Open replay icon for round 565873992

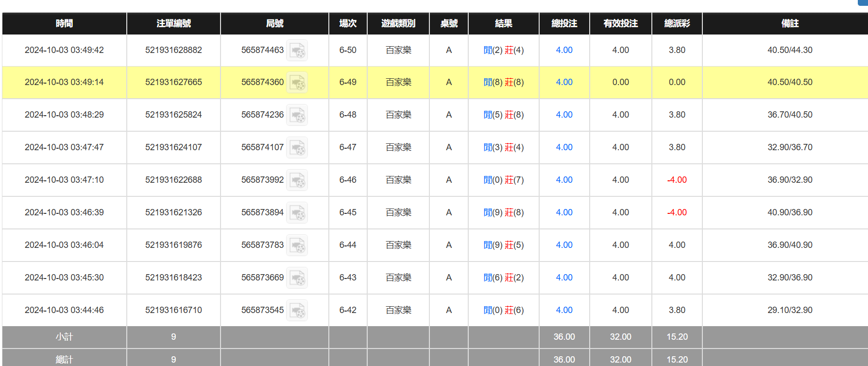click(297, 180)
